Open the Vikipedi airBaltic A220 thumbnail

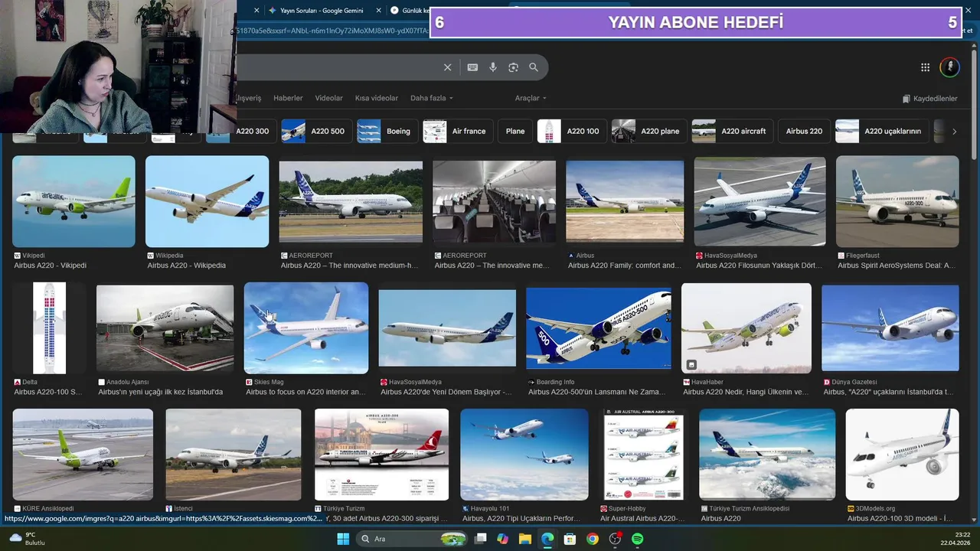pyautogui.click(x=73, y=202)
